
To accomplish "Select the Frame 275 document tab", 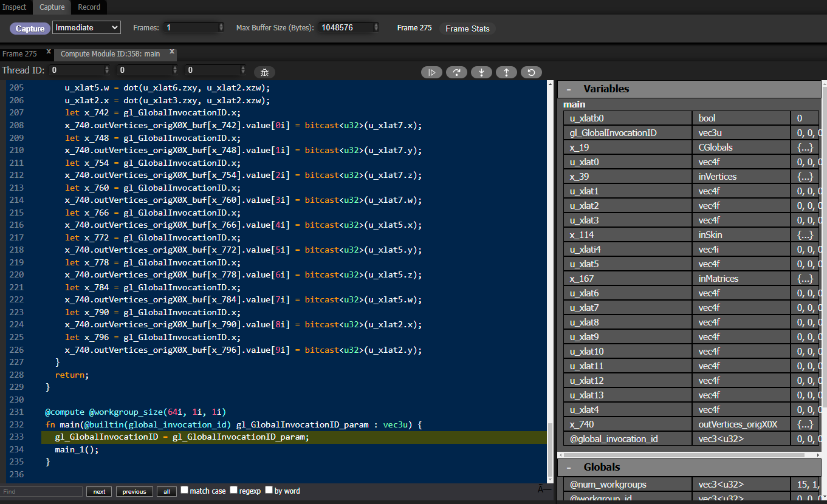I will click(20, 54).
